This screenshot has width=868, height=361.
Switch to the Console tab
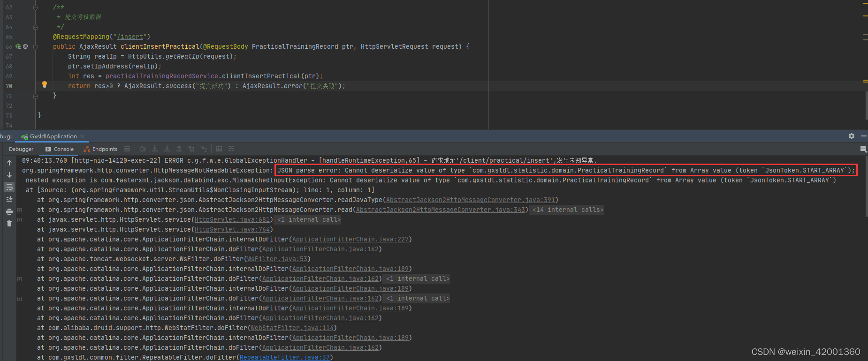60,149
